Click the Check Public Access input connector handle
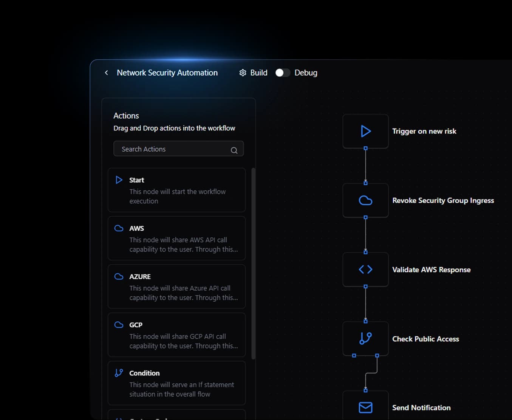This screenshot has height=420, width=512. point(365,321)
